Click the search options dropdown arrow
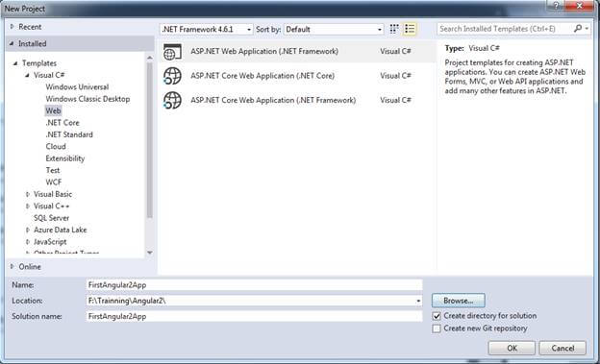Viewport: 600px width, 364px height. coord(587,29)
